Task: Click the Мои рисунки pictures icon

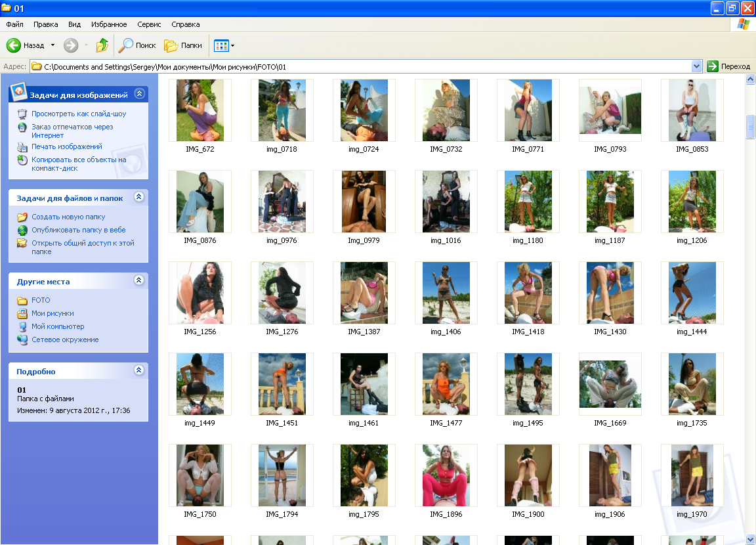Action: click(x=22, y=314)
